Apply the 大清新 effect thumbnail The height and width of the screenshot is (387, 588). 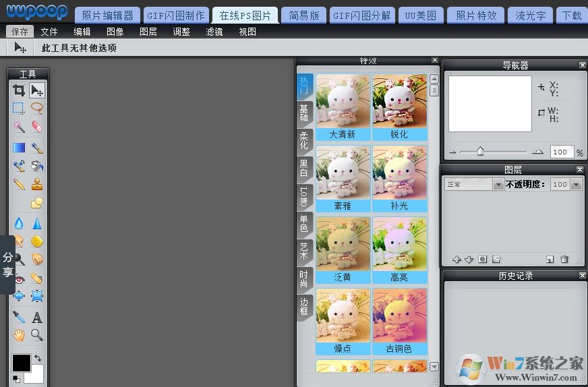[x=343, y=107]
